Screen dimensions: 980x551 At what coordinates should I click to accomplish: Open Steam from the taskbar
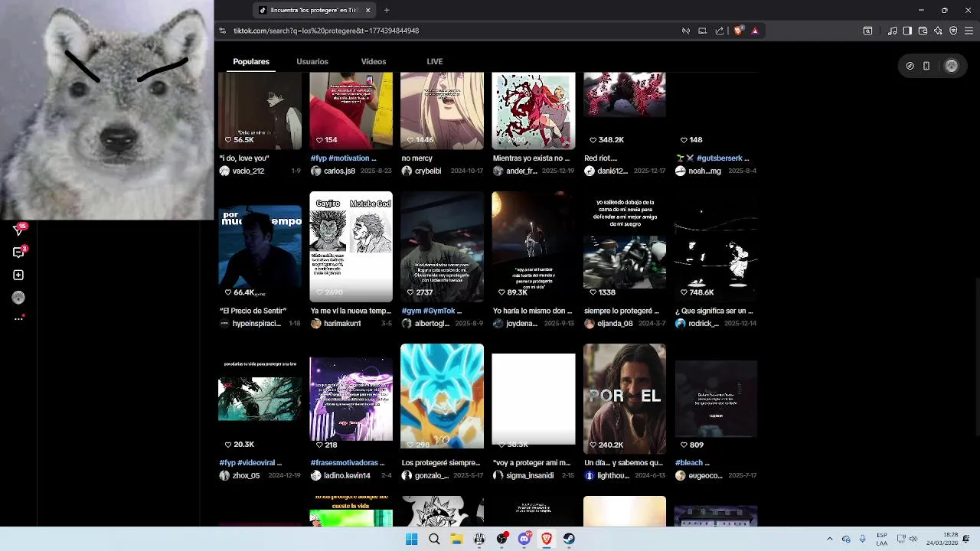click(569, 539)
